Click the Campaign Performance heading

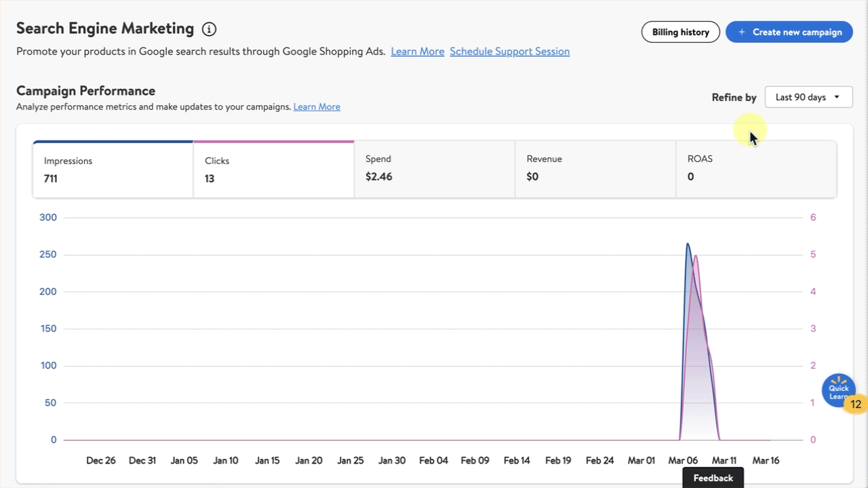(x=85, y=91)
